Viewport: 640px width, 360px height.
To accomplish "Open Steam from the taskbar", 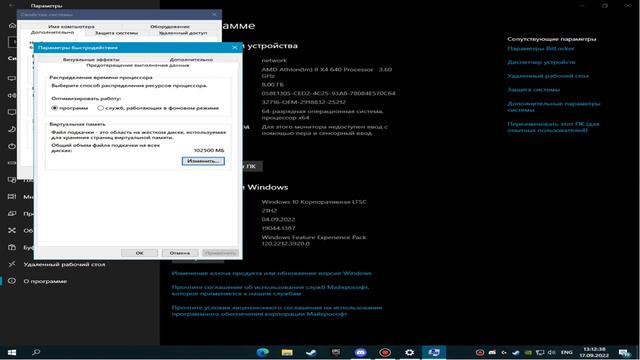I will [311, 352].
